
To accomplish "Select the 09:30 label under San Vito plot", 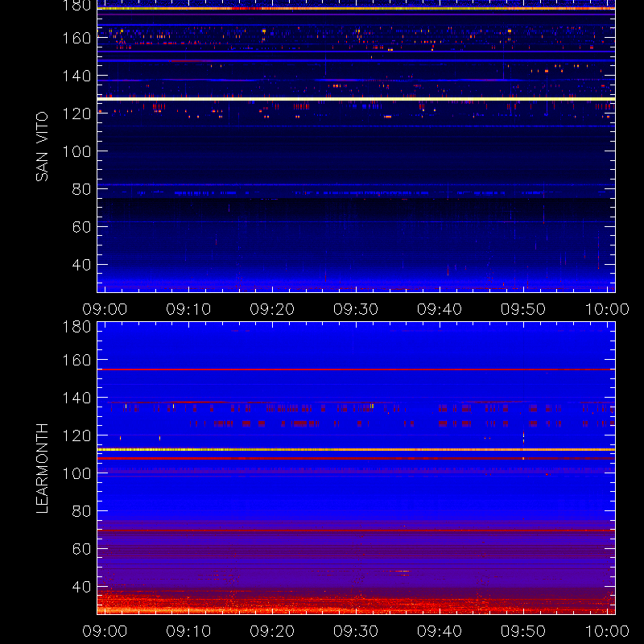I will click(356, 309).
